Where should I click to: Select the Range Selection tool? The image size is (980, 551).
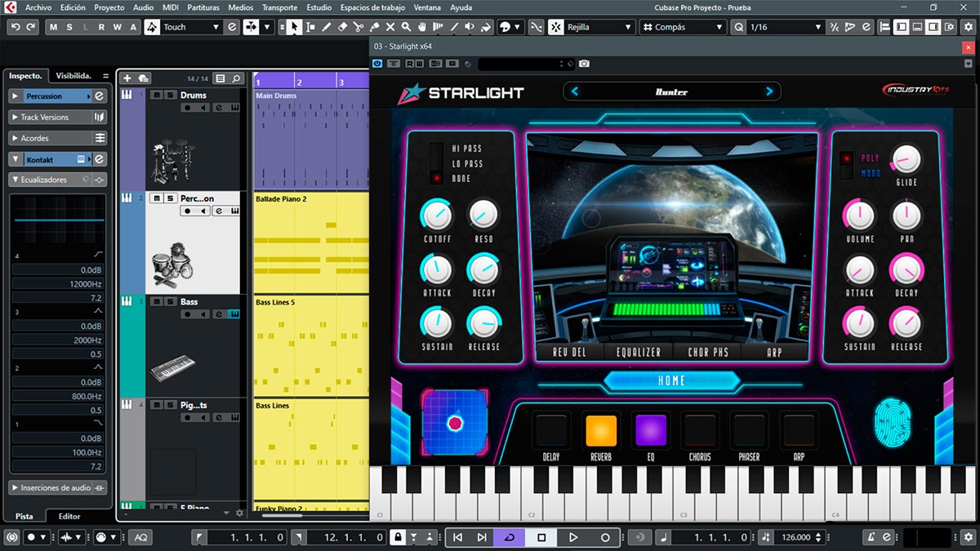(310, 27)
